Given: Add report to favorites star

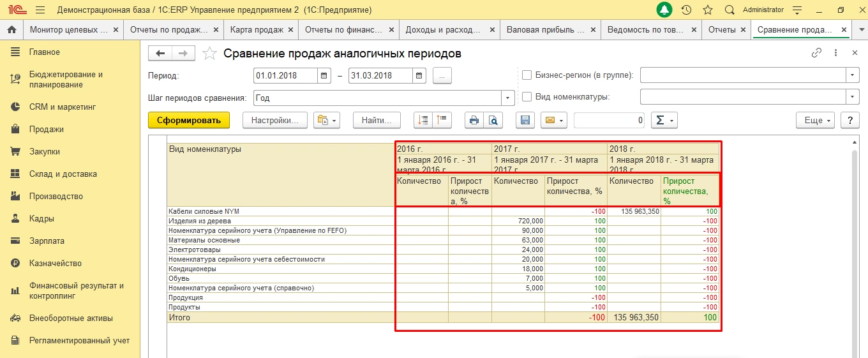Looking at the screenshot, I should coord(209,54).
